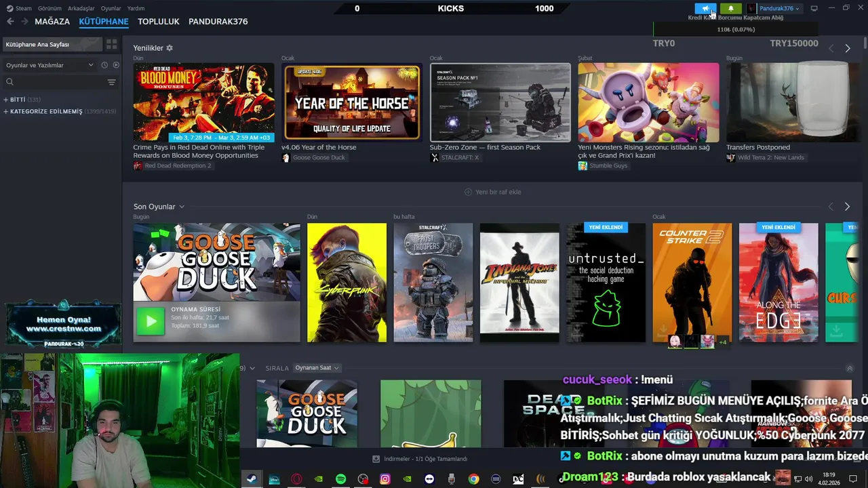Open the Steam menu

click(x=20, y=8)
